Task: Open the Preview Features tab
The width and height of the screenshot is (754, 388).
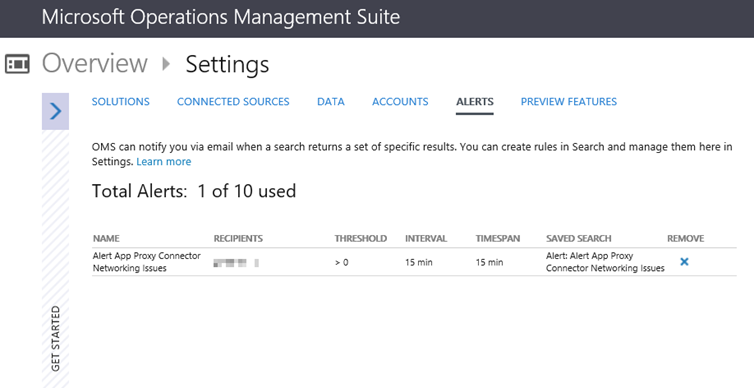Action: (569, 101)
